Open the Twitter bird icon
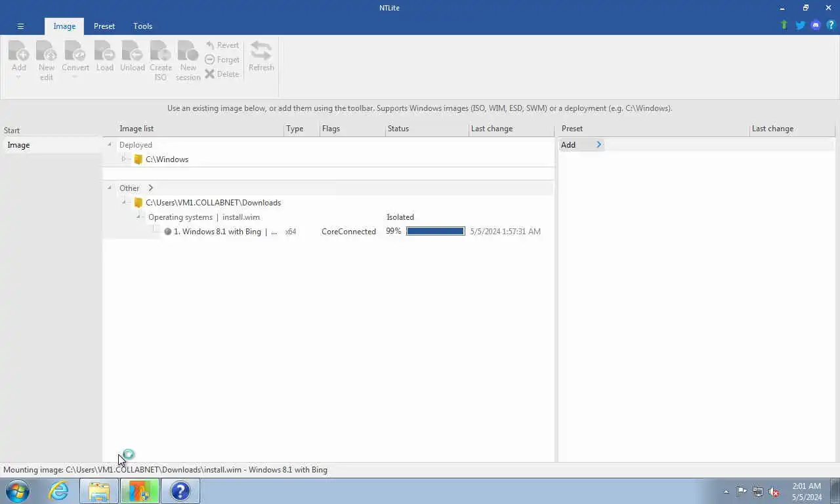The height and width of the screenshot is (504, 840). [800, 25]
